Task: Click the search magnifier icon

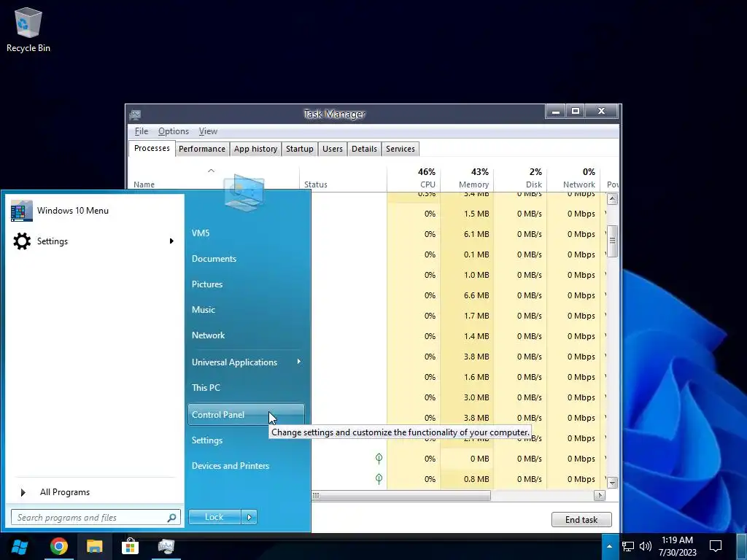Action: pos(171,517)
